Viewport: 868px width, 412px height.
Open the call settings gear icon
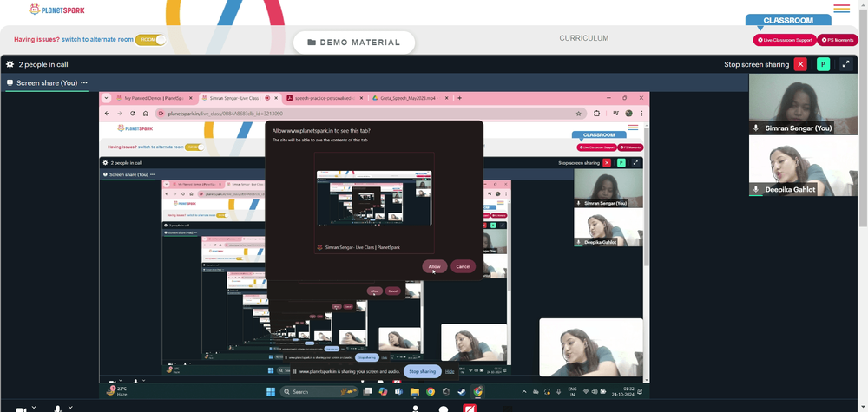click(x=10, y=64)
